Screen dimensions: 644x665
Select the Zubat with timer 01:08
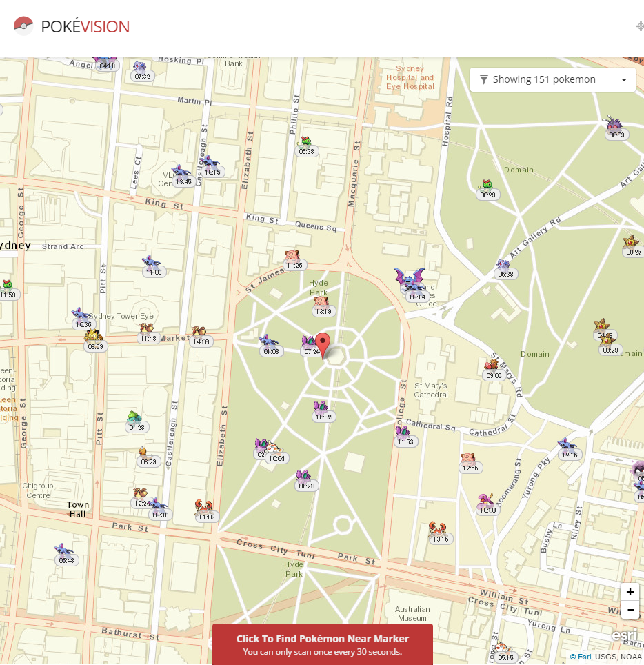coord(270,346)
